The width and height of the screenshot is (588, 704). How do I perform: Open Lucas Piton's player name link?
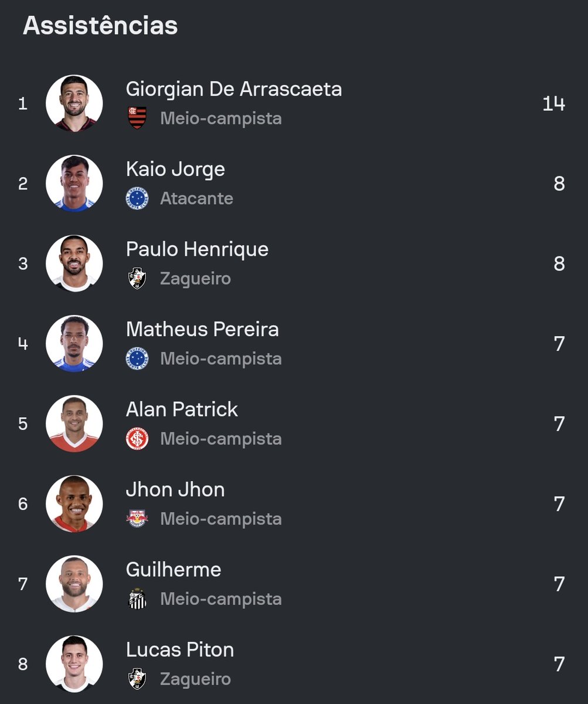click(x=180, y=649)
